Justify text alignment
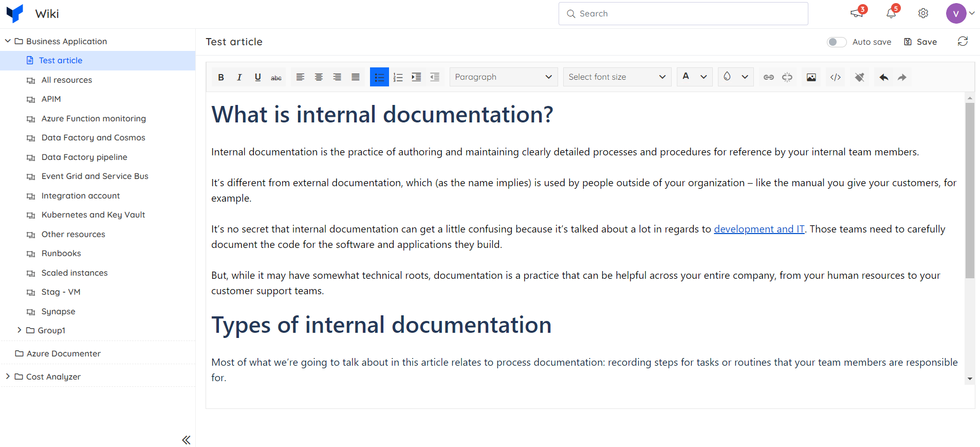 coord(356,77)
